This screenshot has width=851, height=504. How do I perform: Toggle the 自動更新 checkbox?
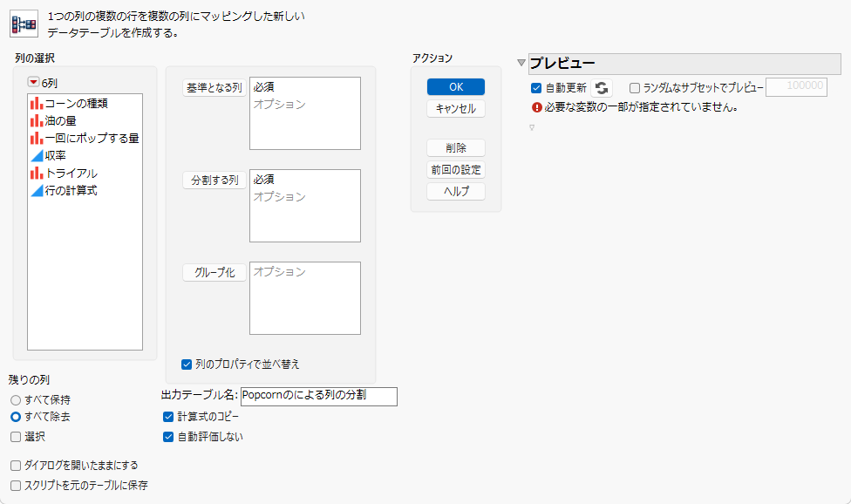point(536,88)
